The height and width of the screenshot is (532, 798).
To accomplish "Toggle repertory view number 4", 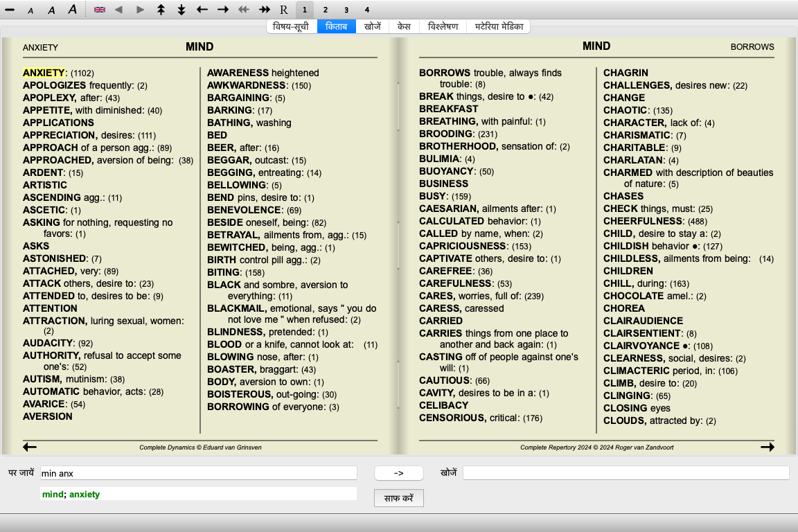I will (367, 10).
